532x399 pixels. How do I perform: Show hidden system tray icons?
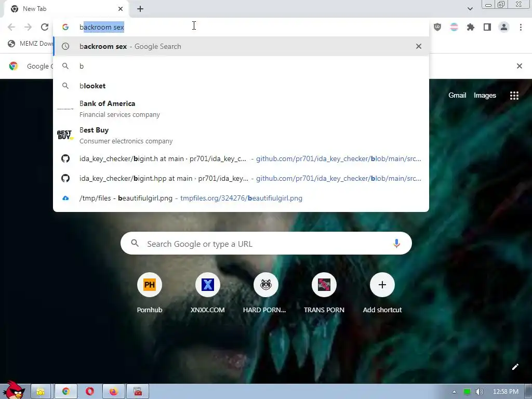454,392
